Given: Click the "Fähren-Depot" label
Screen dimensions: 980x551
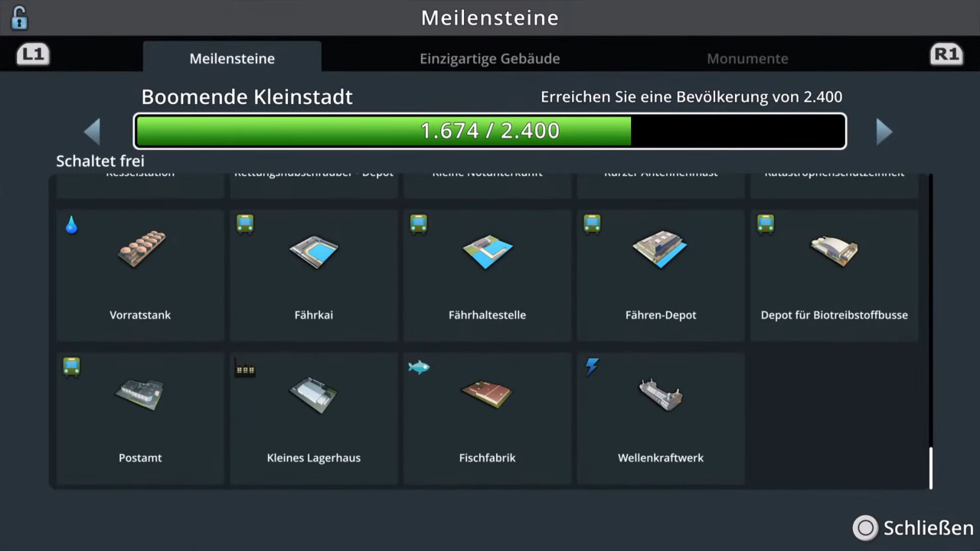Looking at the screenshot, I should (661, 315).
